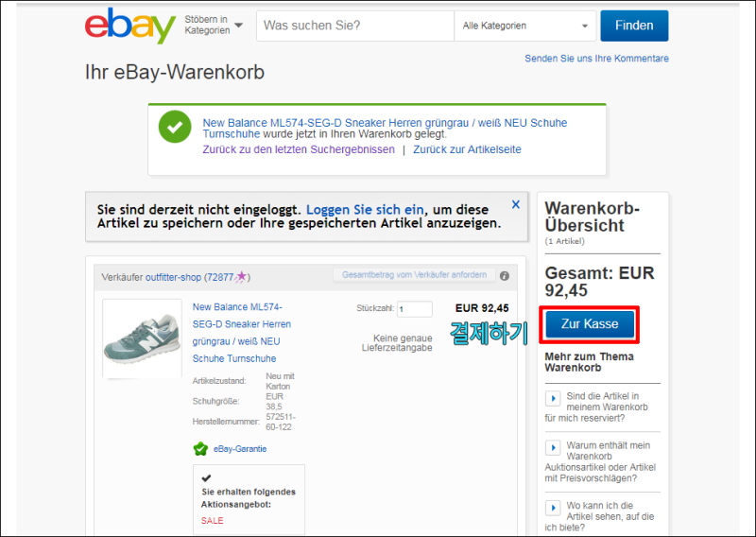Screen dimensions: 756x537
Task: Click the info icon in the seller bar
Action: (505, 276)
